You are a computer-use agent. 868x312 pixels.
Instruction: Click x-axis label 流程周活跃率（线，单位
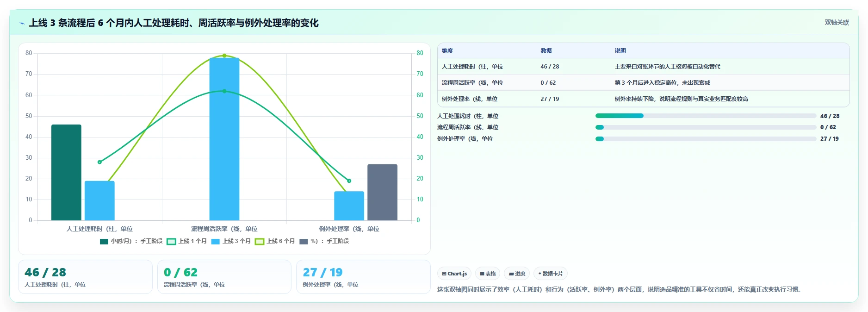(224, 229)
